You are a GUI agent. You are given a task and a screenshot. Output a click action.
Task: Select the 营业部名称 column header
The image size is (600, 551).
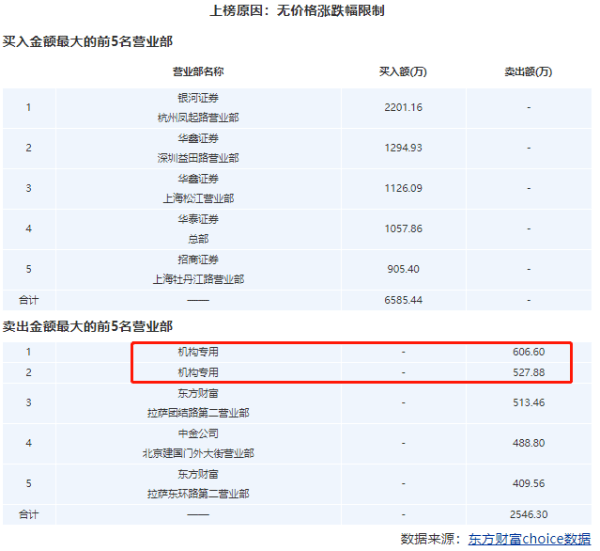pos(198,72)
